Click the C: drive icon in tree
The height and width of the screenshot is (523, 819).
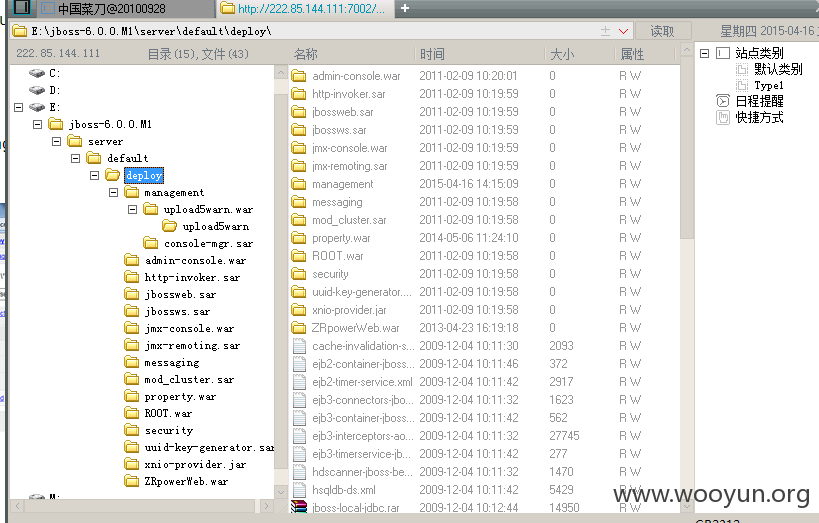pyautogui.click(x=37, y=73)
